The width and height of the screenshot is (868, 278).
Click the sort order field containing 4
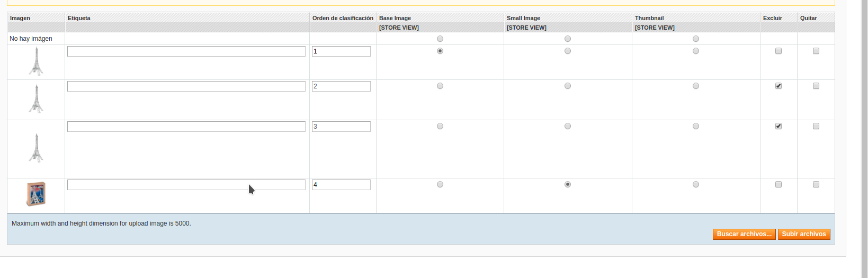pyautogui.click(x=341, y=185)
